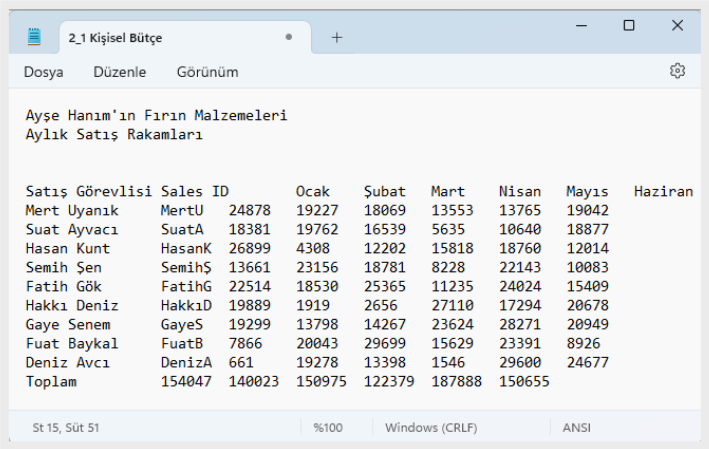This screenshot has height=449, width=709.
Task: Click the name 'Hasan Kunt'
Action: point(67,248)
